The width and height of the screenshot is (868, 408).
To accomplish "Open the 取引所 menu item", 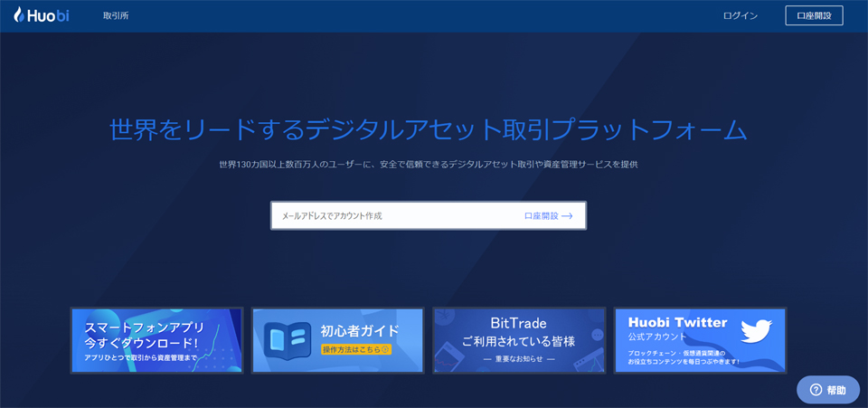I will coord(116,16).
